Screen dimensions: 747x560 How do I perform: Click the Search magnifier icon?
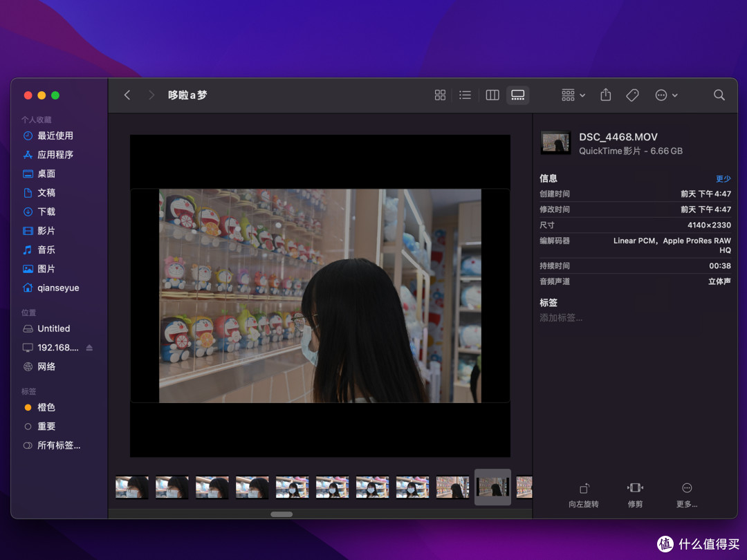tap(719, 95)
